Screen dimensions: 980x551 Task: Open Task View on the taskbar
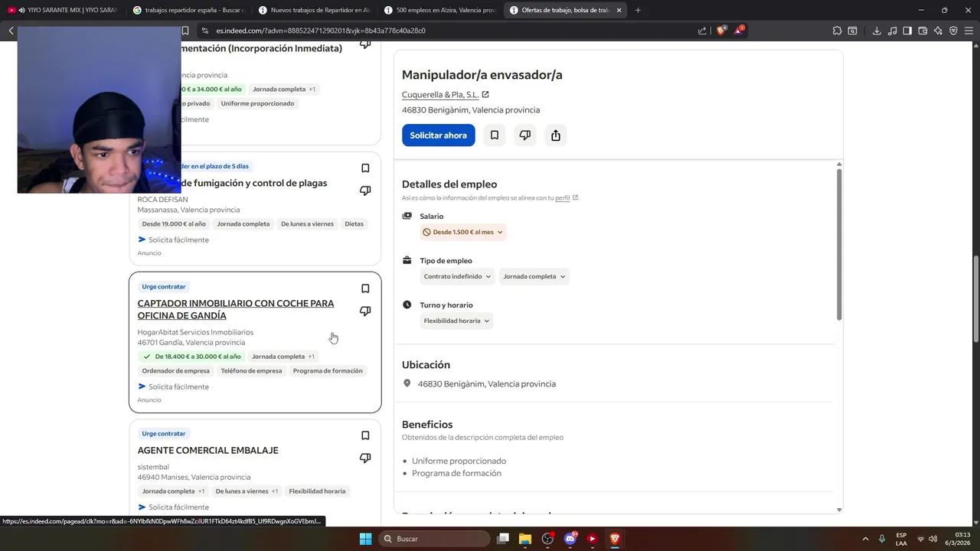(x=503, y=539)
